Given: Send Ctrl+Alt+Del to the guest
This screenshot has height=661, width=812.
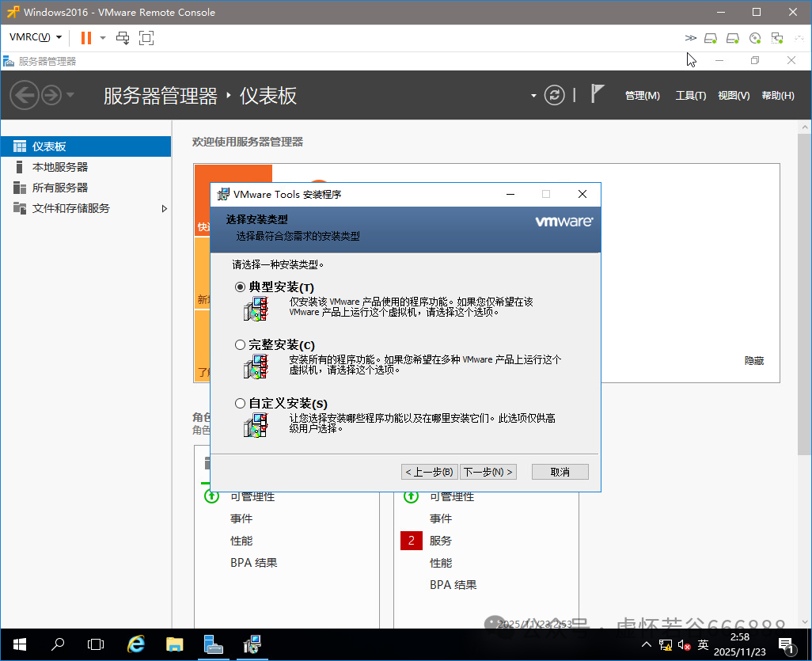Looking at the screenshot, I should click(123, 38).
